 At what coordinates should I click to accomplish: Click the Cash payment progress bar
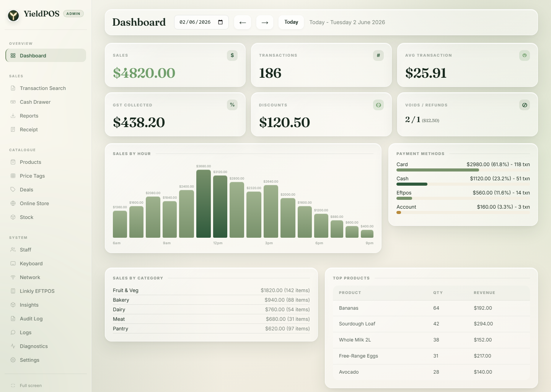(463, 184)
